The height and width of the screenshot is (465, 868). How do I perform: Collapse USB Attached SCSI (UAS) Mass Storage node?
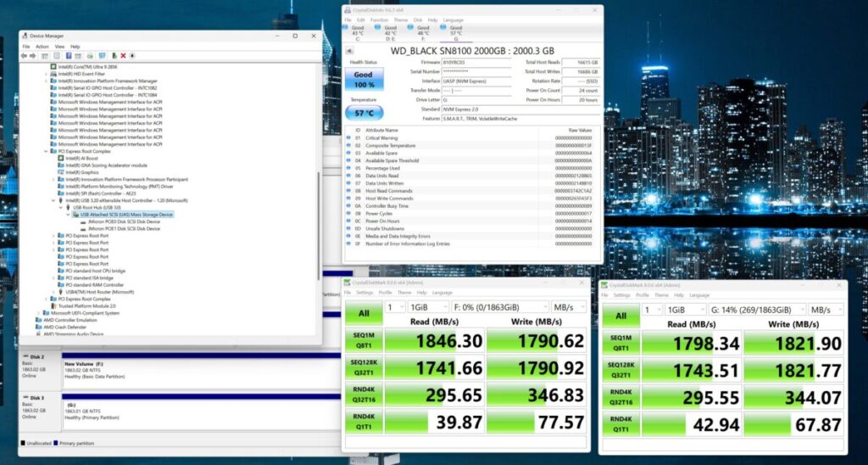tap(68, 215)
